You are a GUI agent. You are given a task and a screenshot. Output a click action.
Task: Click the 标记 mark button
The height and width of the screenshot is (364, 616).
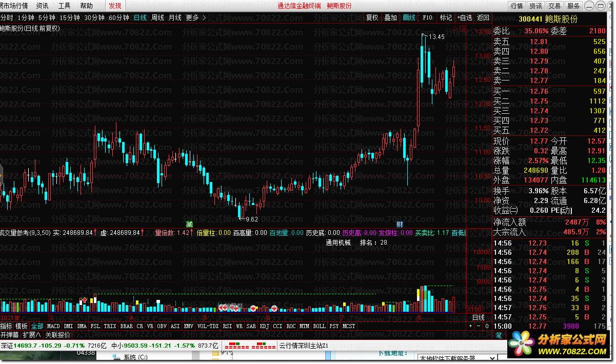[446, 17]
